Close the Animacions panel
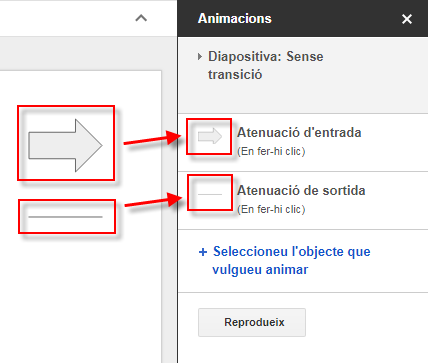Image resolution: width=428 pixels, height=363 pixels. [407, 19]
